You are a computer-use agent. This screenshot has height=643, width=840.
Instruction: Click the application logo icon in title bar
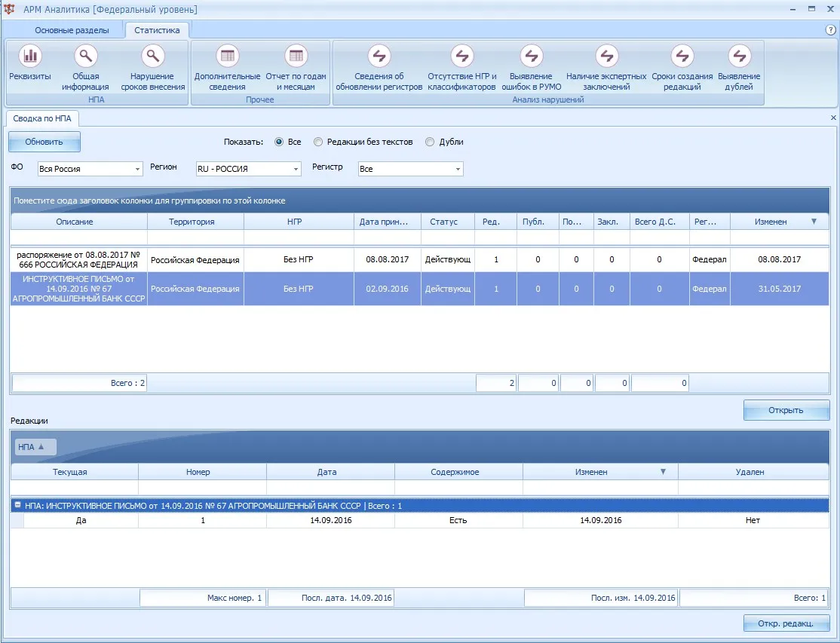coord(9,9)
